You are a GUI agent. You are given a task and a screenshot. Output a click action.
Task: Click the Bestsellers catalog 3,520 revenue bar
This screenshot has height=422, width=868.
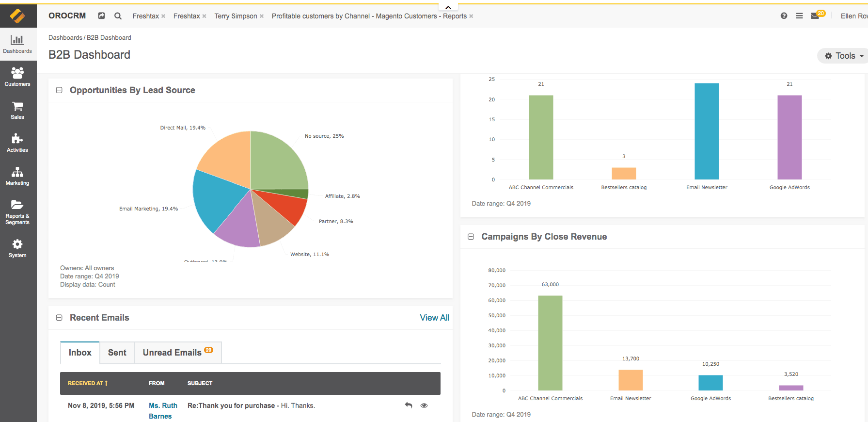tap(791, 388)
